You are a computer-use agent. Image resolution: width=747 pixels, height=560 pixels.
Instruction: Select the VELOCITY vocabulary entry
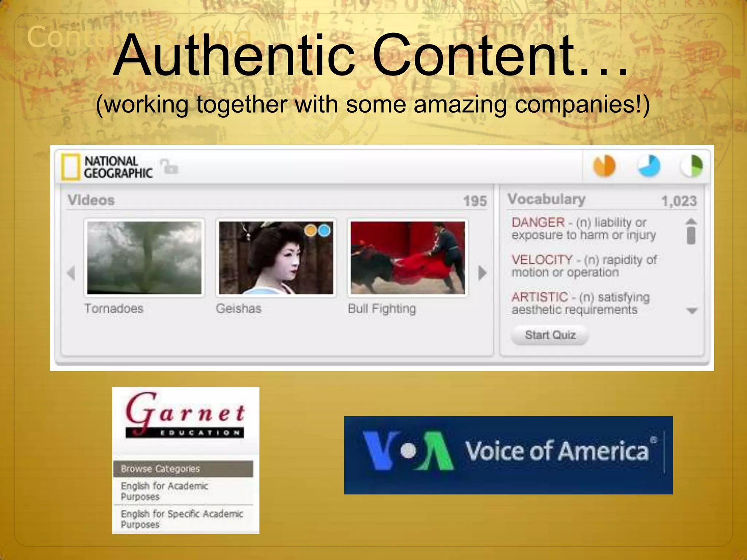pos(584,266)
